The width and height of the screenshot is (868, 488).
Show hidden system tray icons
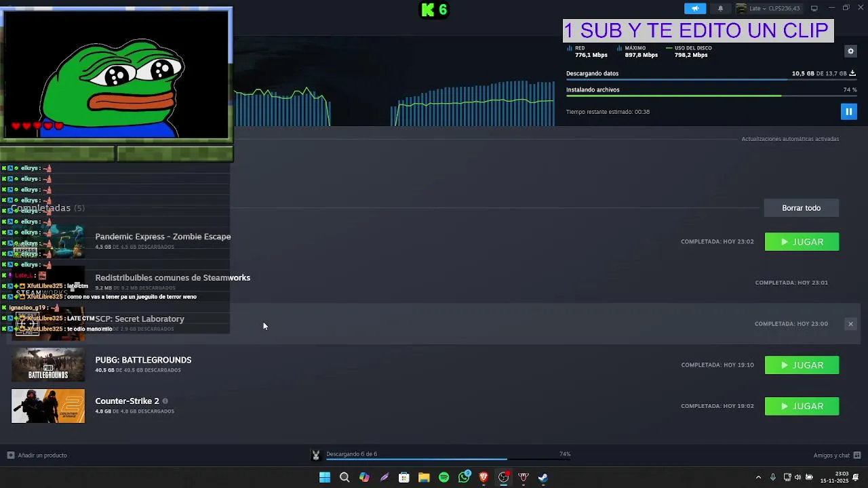click(758, 477)
